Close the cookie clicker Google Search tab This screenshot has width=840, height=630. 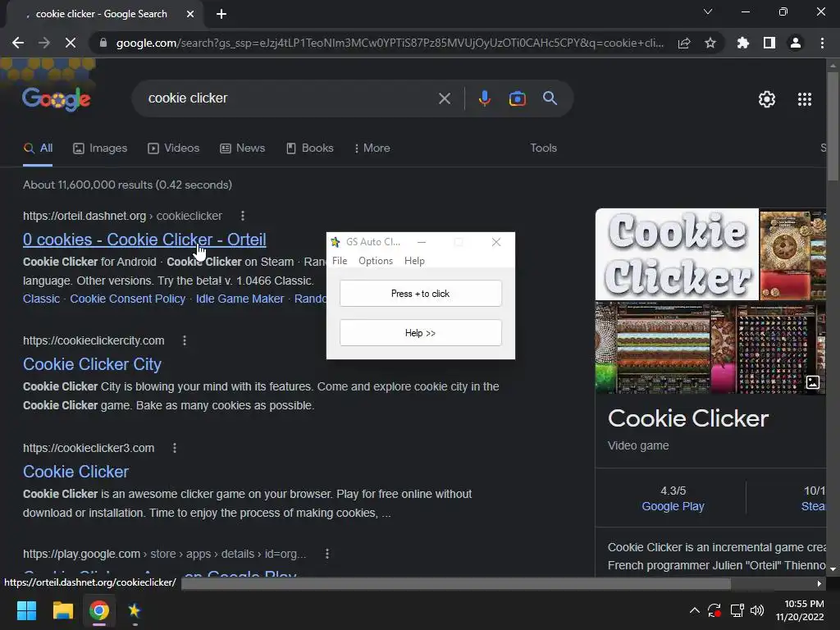click(x=190, y=14)
